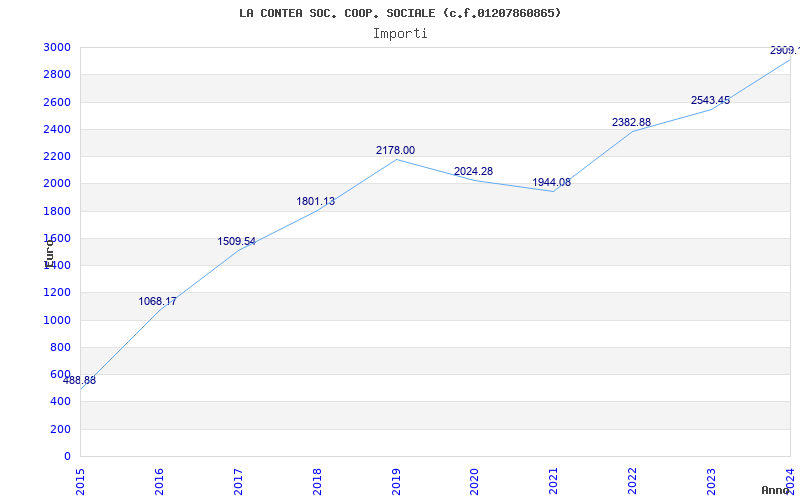This screenshot has width=800, height=500.
Task: Click the Importi subtitle
Action: tap(400, 34)
